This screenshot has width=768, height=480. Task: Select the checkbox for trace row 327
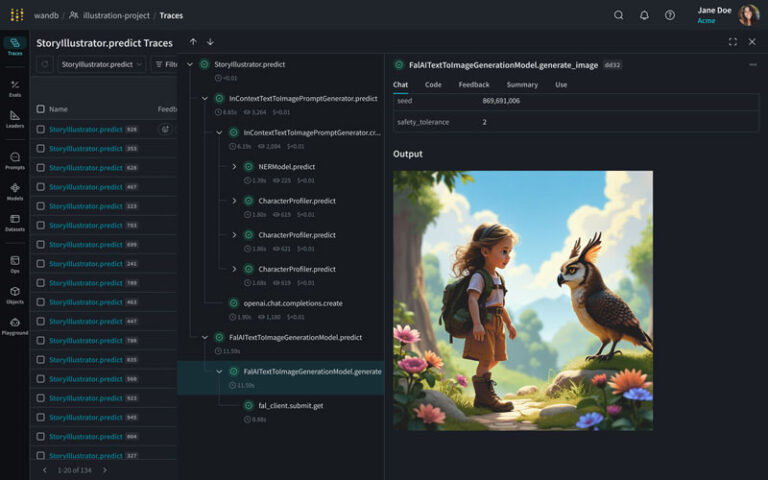(x=41, y=455)
